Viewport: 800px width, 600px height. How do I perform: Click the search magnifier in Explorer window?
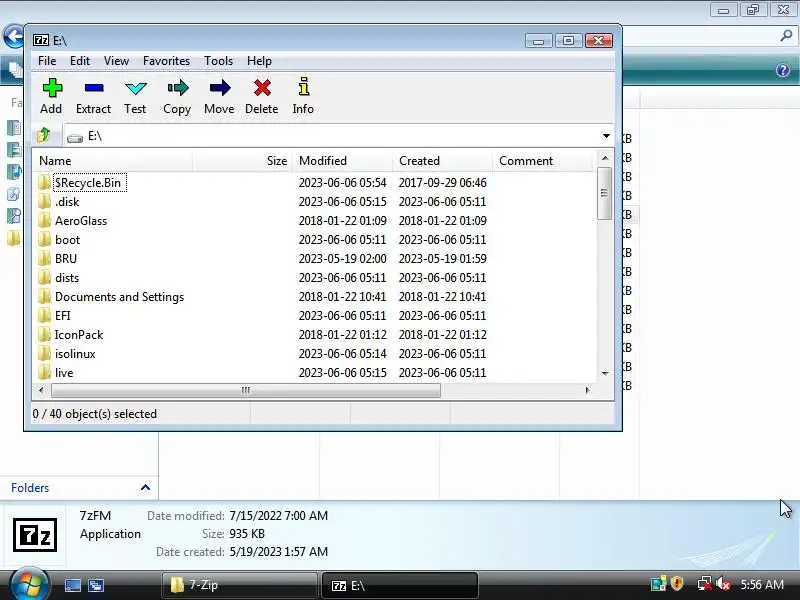786,35
